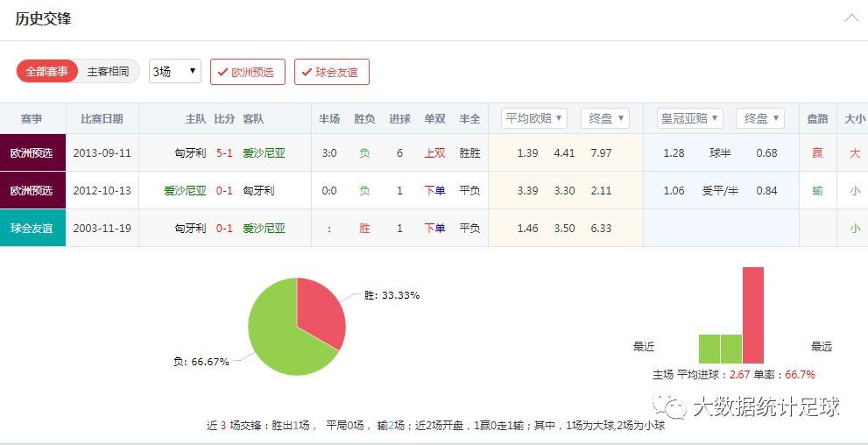Click the 欧洲预选 tag in the 2012-10-13 row

(32, 190)
